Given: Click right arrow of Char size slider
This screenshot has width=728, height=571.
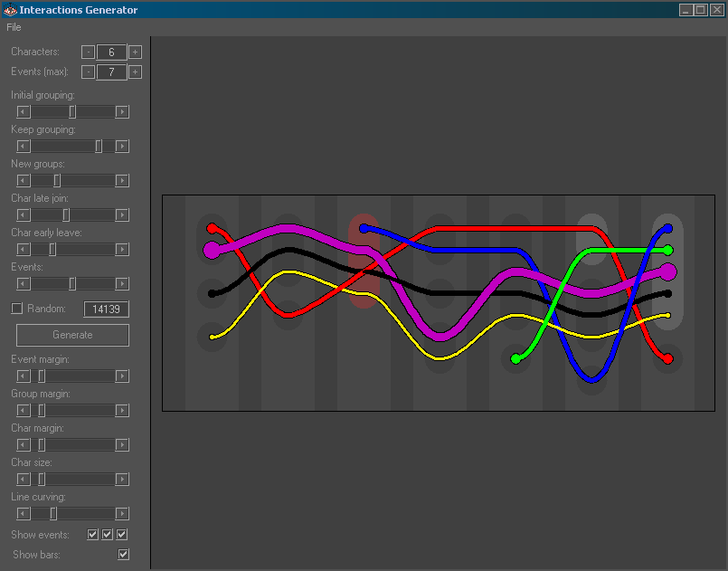Looking at the screenshot, I should pos(122,480).
